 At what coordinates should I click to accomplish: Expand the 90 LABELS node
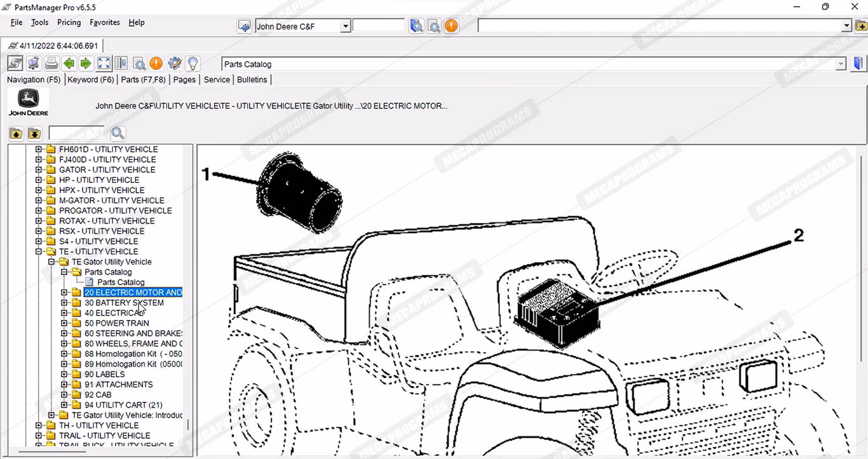[64, 374]
